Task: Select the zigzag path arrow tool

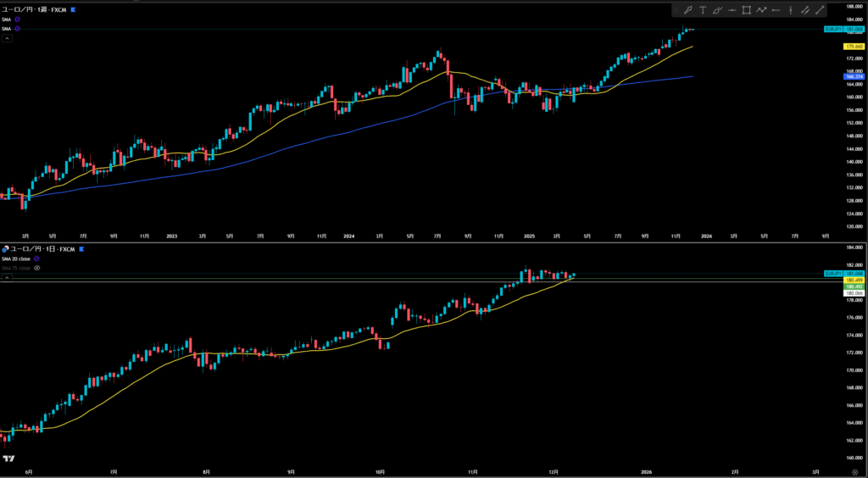Action: (761, 10)
